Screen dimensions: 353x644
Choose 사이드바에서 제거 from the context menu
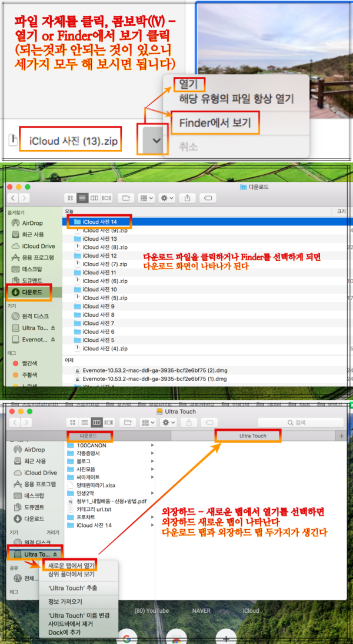[x=70, y=624]
